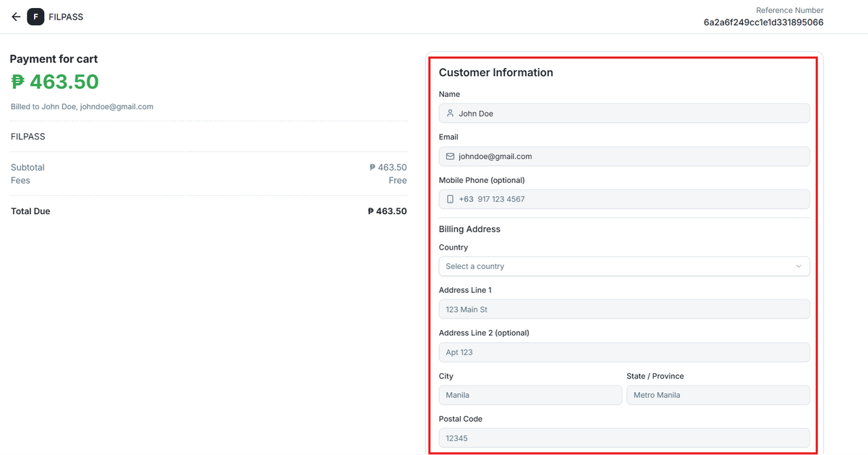Click the FILPASS logo icon
Viewport: 868px width, 455px height.
click(35, 17)
